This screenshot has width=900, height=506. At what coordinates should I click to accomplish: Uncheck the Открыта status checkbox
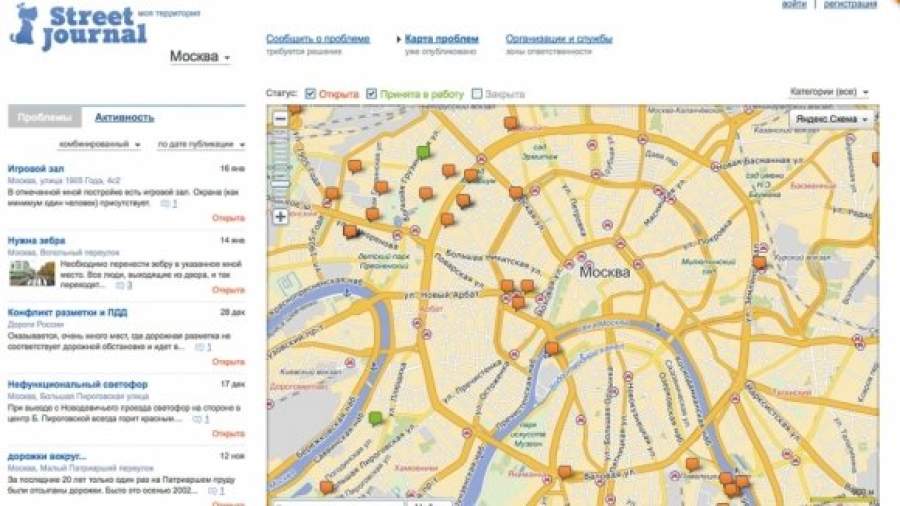click(x=311, y=94)
